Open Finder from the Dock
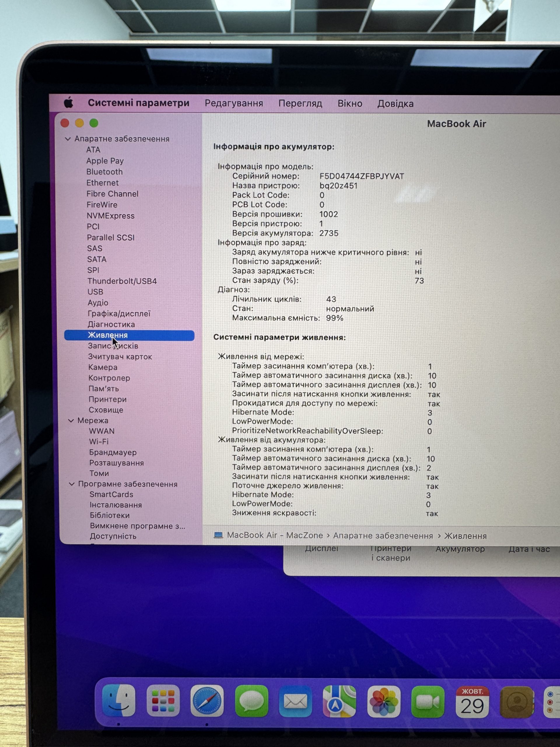Image resolution: width=560 pixels, height=747 pixels. coord(118,700)
